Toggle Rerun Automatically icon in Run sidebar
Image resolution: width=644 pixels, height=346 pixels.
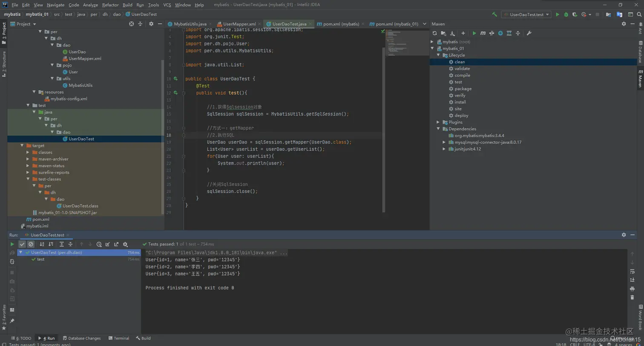12,262
